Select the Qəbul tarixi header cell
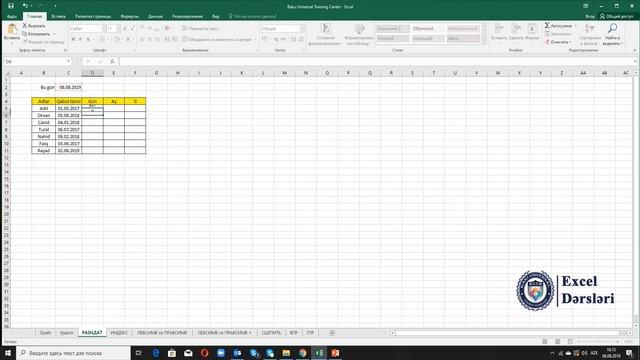Image resolution: width=640 pixels, height=360 pixels. (68, 101)
